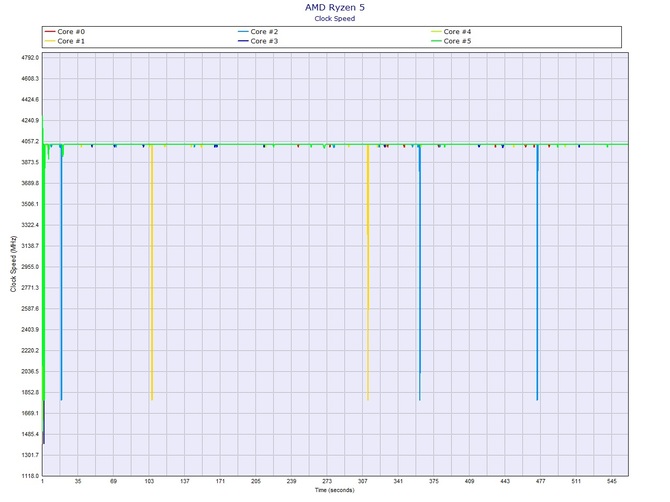Click the 2220.2 y-axis value

(30, 351)
